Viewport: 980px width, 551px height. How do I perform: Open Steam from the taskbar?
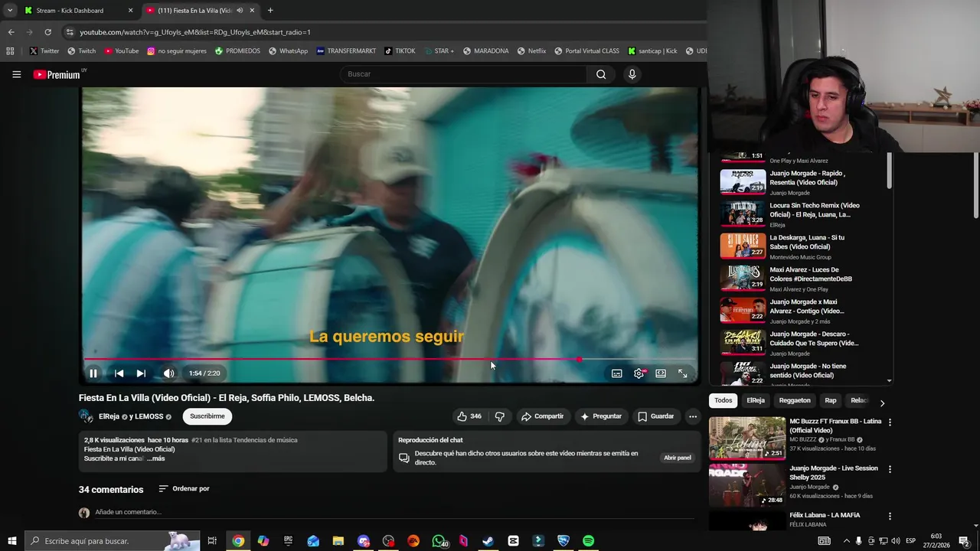click(x=488, y=541)
